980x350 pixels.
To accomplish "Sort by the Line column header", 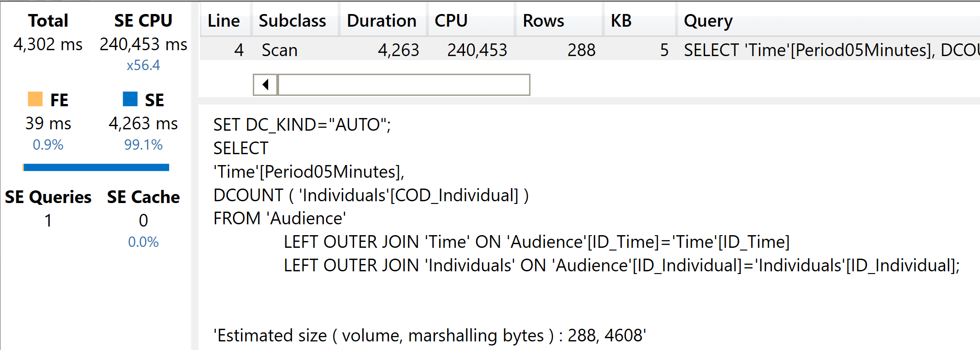I will point(223,21).
